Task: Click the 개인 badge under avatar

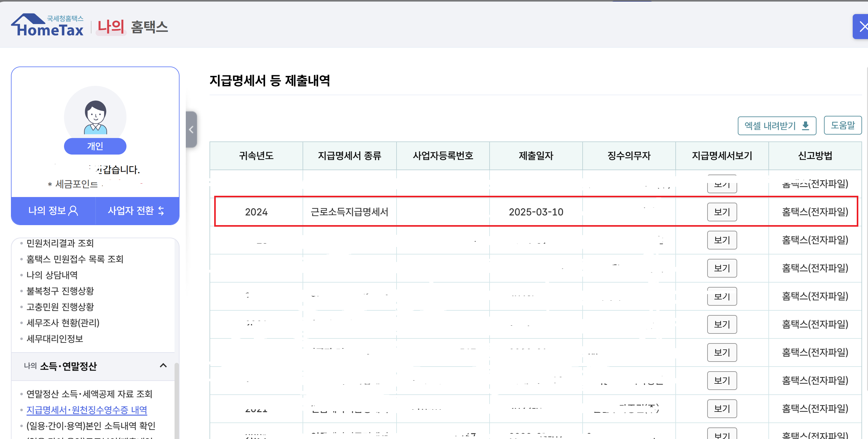Action: (95, 146)
